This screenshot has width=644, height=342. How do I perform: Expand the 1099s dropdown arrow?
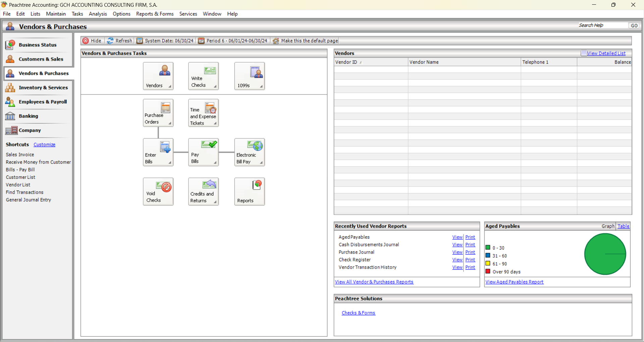point(261,86)
